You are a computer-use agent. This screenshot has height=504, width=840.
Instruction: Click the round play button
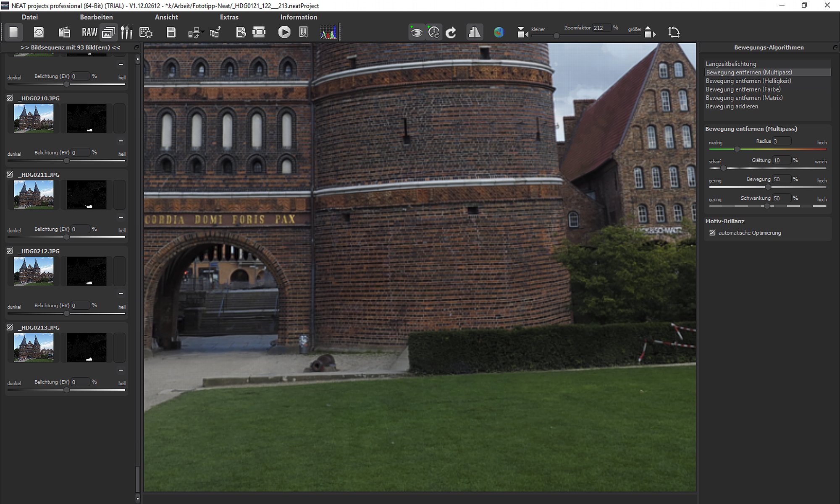[x=284, y=32]
